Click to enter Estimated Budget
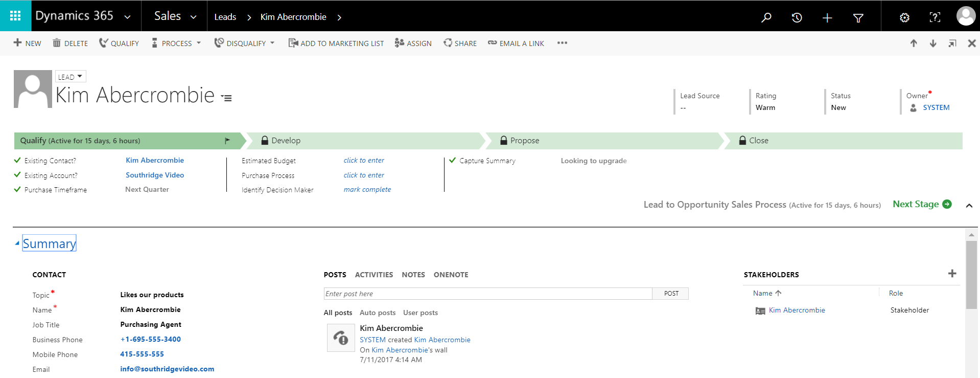980x378 pixels. [364, 161]
